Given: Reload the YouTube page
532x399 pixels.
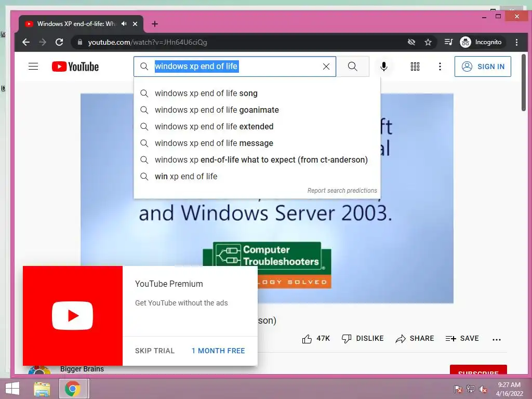Looking at the screenshot, I should click(x=59, y=42).
